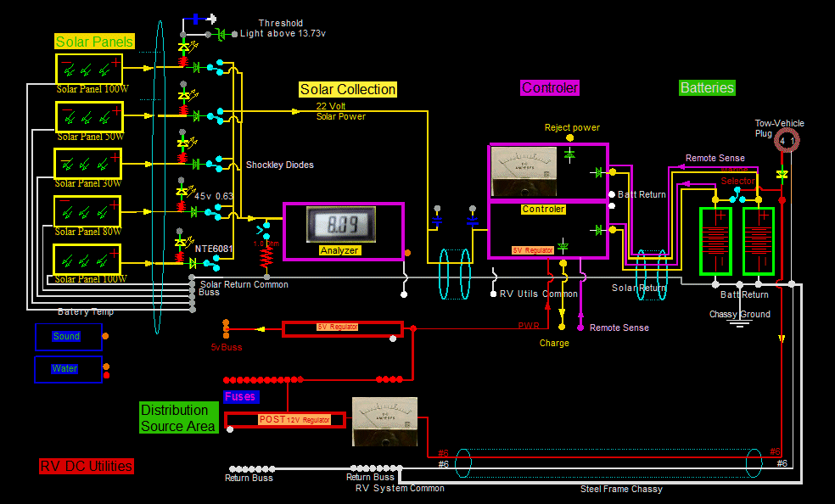Click the magenta Controler label swatch

[550, 87]
